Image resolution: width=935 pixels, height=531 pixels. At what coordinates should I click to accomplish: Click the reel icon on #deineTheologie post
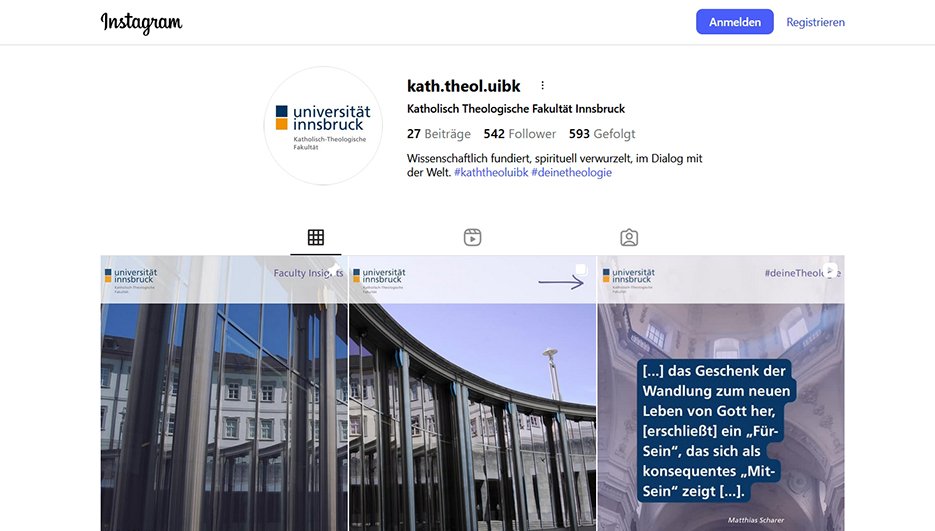click(x=829, y=270)
